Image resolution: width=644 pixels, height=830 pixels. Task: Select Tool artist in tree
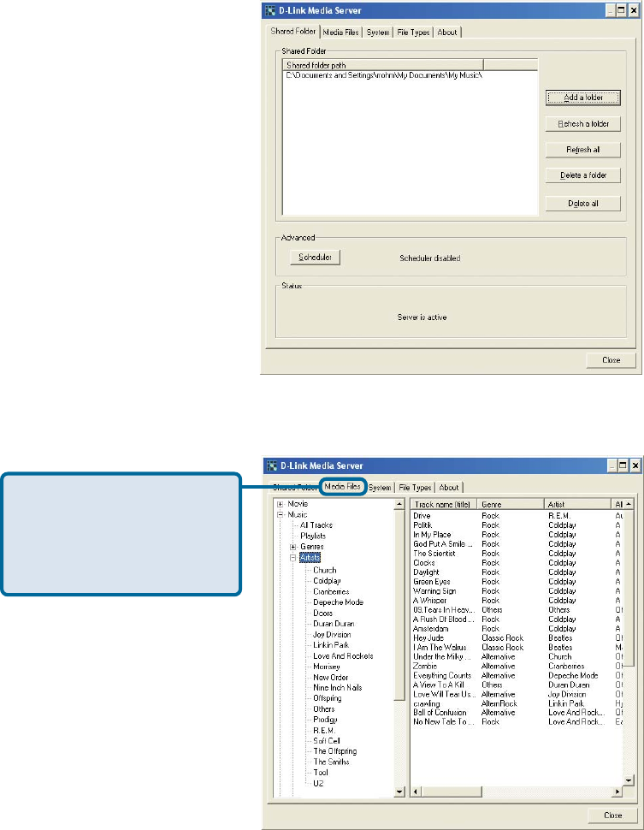click(321, 773)
